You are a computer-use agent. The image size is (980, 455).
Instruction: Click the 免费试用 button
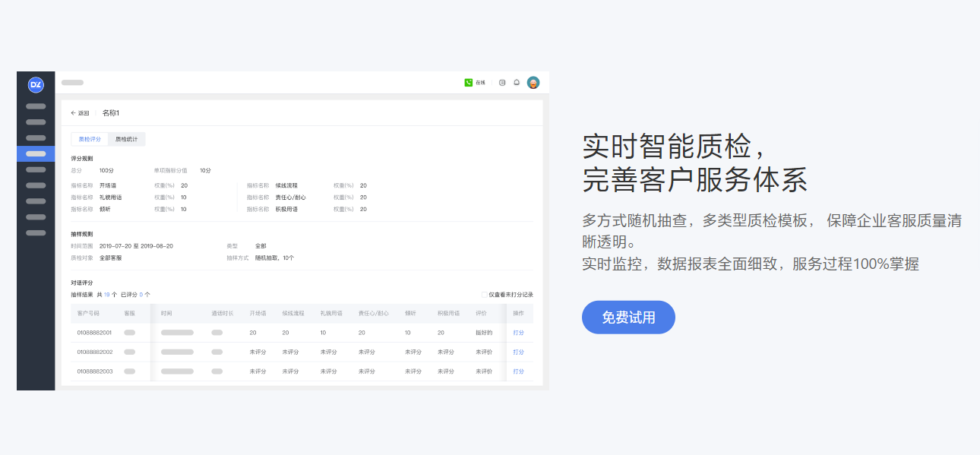[628, 318]
